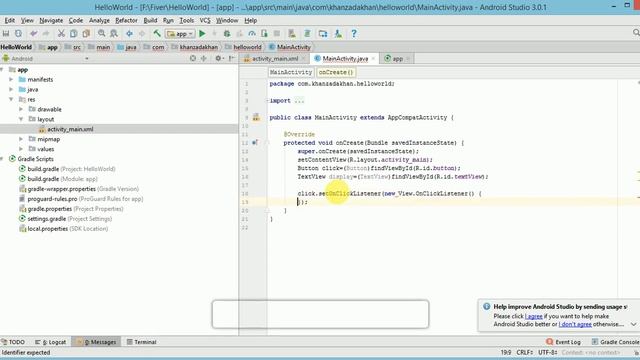The height and width of the screenshot is (360, 640).
Task: Open the TODO tool window
Action: pyautogui.click(x=13, y=342)
